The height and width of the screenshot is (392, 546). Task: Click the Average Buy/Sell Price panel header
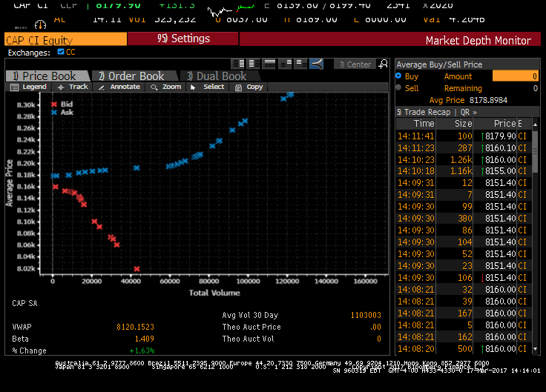click(x=439, y=64)
